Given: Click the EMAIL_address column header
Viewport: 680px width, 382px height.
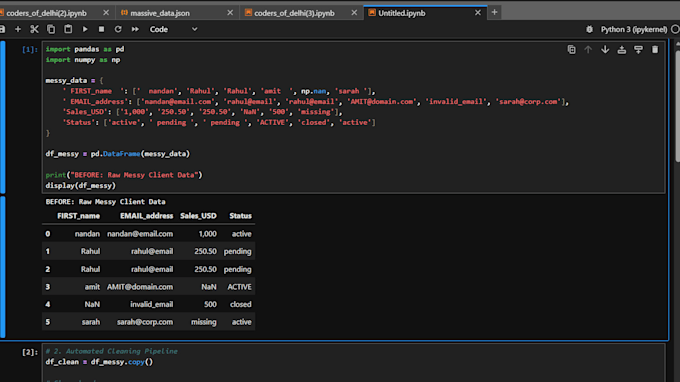Looking at the screenshot, I should [x=147, y=216].
